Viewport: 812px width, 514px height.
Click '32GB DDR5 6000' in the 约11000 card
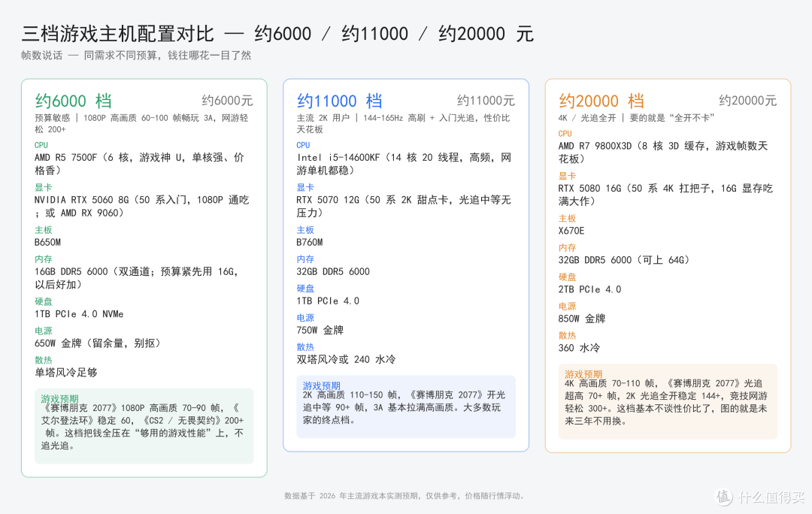pos(333,271)
